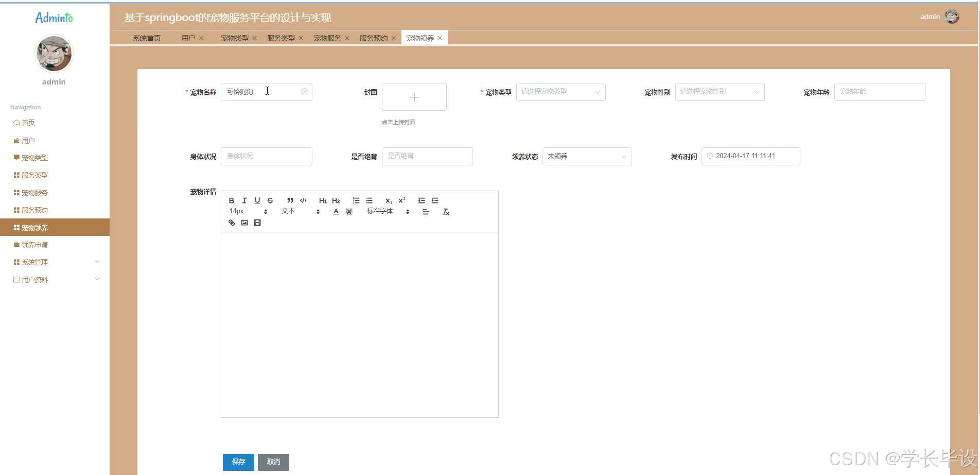Expand the 用户资料 sidebar menu
The image size is (980, 475).
55,280
